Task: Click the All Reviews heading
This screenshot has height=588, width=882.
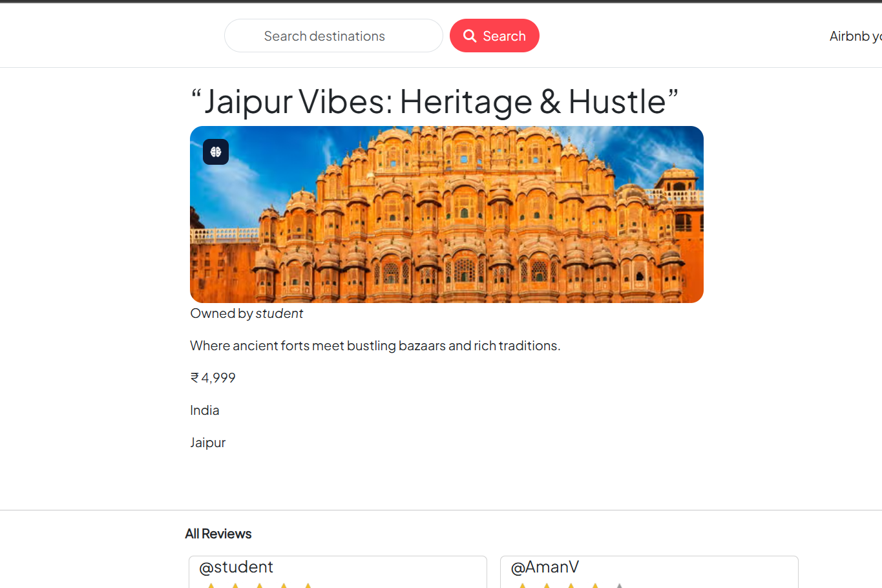Action: point(218,534)
